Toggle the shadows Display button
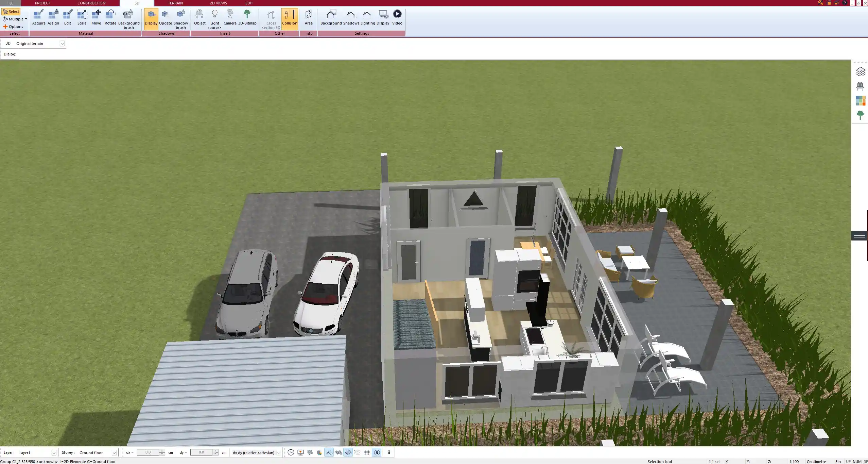 point(151,19)
